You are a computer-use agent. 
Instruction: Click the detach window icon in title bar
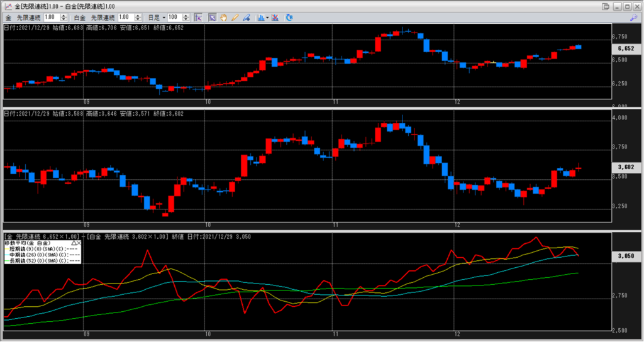(605, 6)
